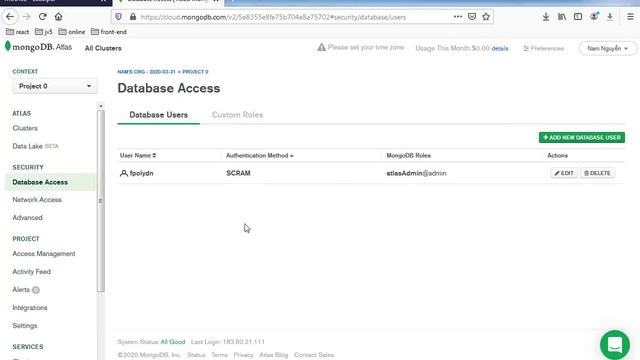
Task: Toggle the sidebar view icon
Action: (578, 17)
